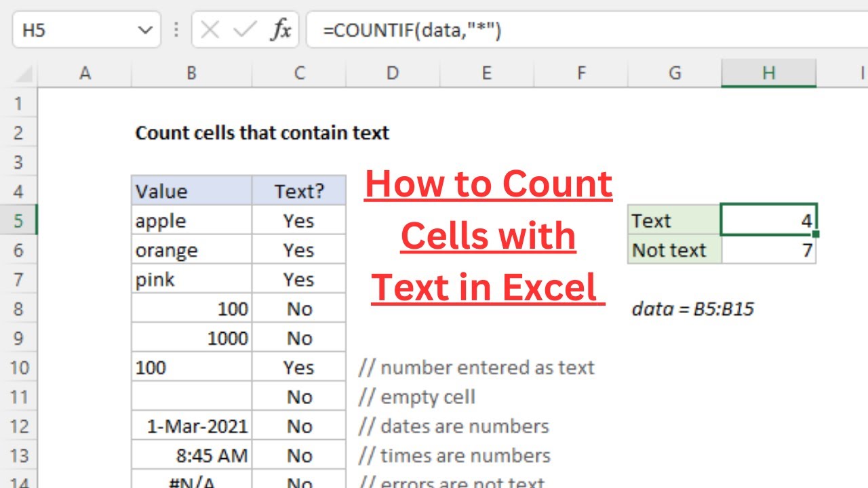Select column D header
The image size is (868, 488).
393,73
